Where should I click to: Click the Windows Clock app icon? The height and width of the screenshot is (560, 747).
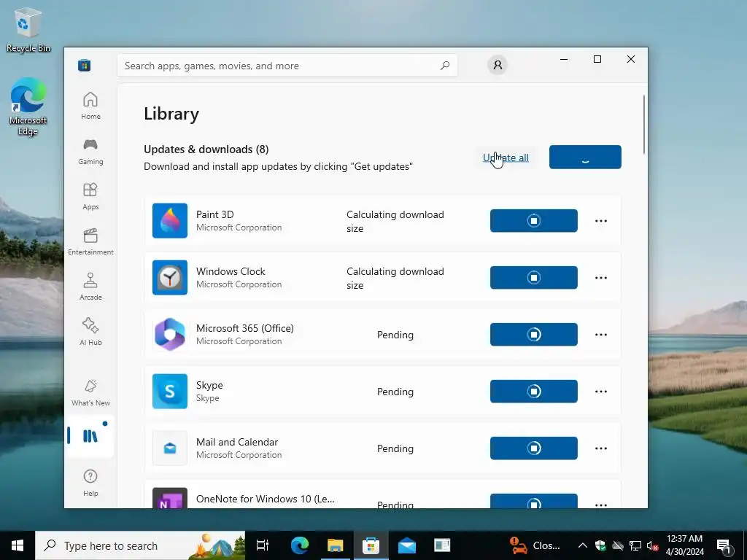pyautogui.click(x=169, y=278)
